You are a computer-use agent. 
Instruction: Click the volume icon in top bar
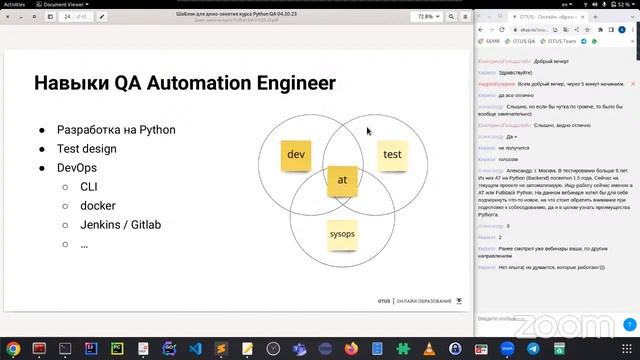pyautogui.click(x=594, y=4)
